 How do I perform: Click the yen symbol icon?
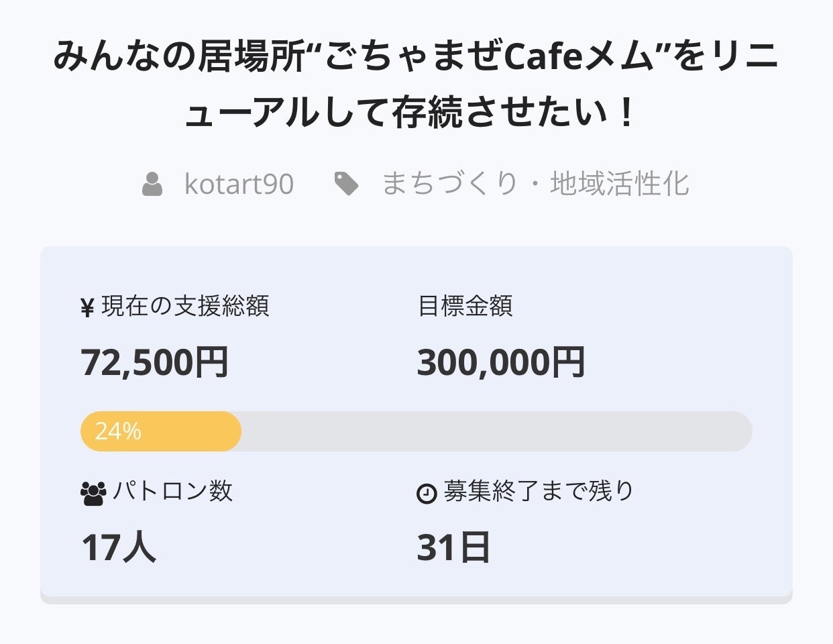[87, 308]
